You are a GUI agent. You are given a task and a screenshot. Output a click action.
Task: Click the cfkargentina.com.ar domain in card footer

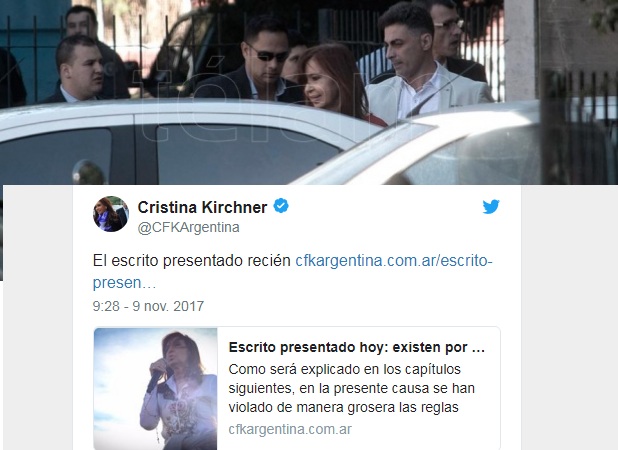290,429
